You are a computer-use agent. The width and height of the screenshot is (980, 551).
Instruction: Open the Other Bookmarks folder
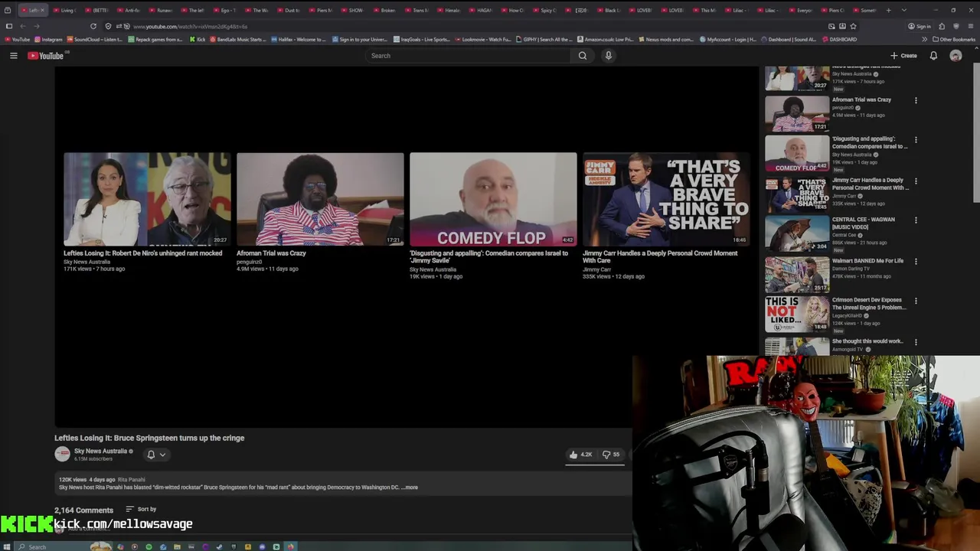click(953, 39)
